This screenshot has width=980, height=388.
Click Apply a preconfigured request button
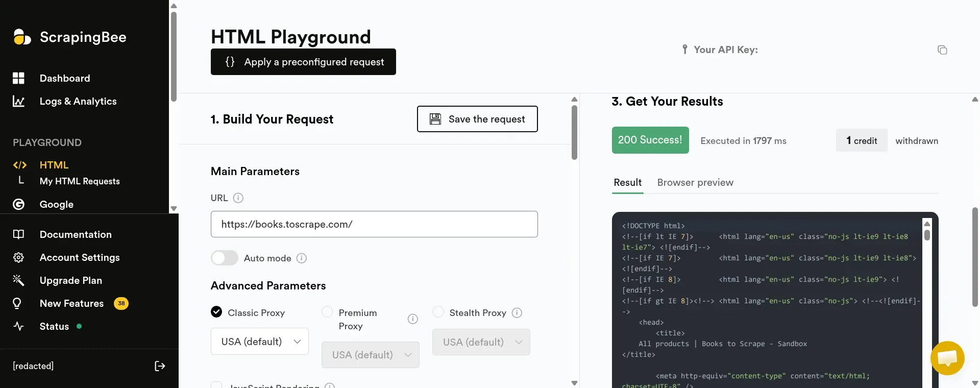303,62
